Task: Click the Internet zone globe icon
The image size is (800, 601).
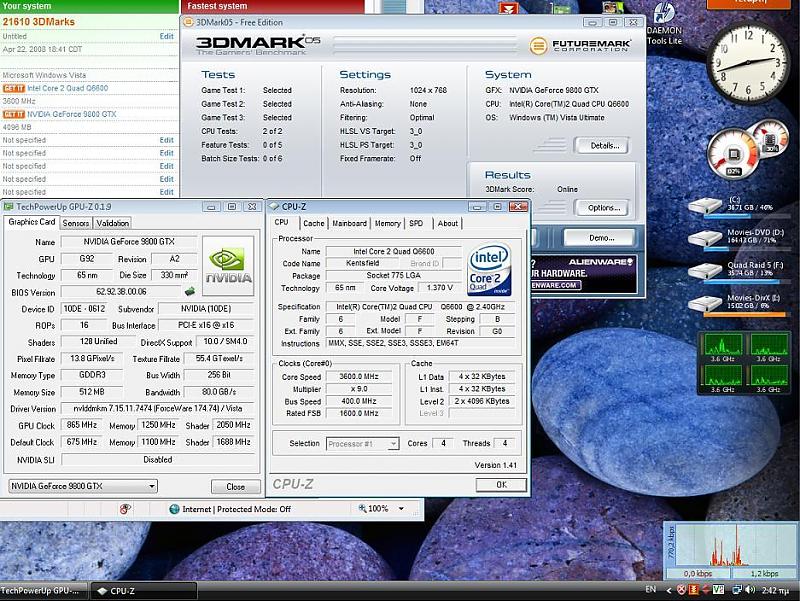Action: click(x=174, y=509)
